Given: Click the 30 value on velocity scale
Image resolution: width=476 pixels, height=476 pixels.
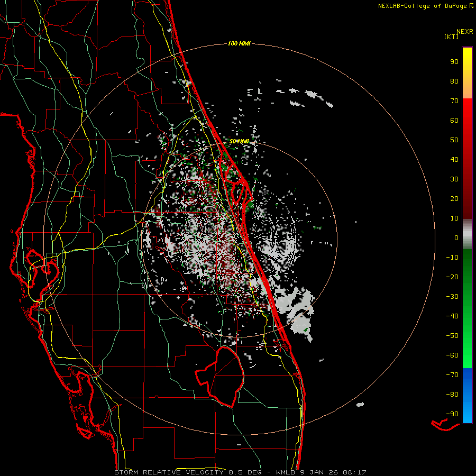Looking at the screenshot, I should 454,179.
